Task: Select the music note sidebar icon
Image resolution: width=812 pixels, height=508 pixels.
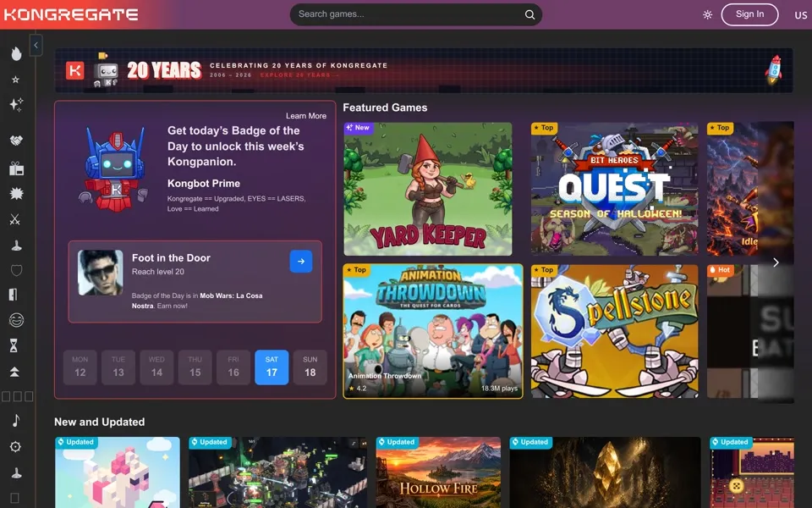Action: click(x=15, y=420)
